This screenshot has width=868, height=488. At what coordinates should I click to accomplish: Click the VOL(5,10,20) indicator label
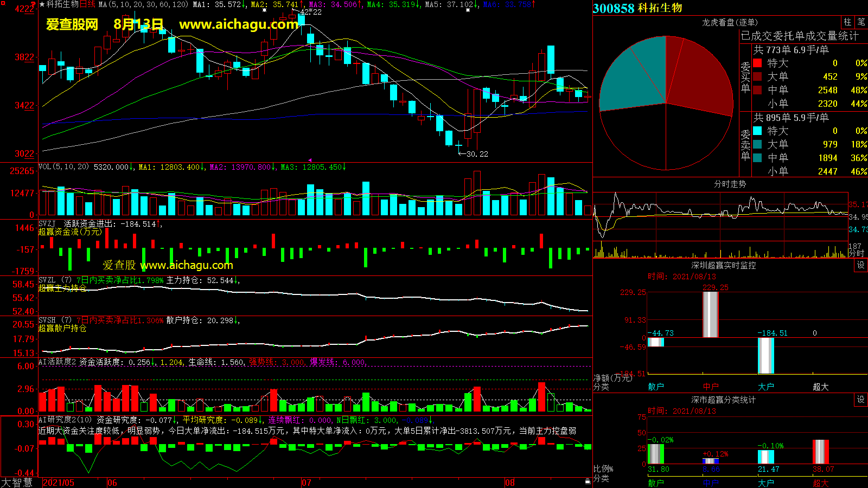[63, 167]
